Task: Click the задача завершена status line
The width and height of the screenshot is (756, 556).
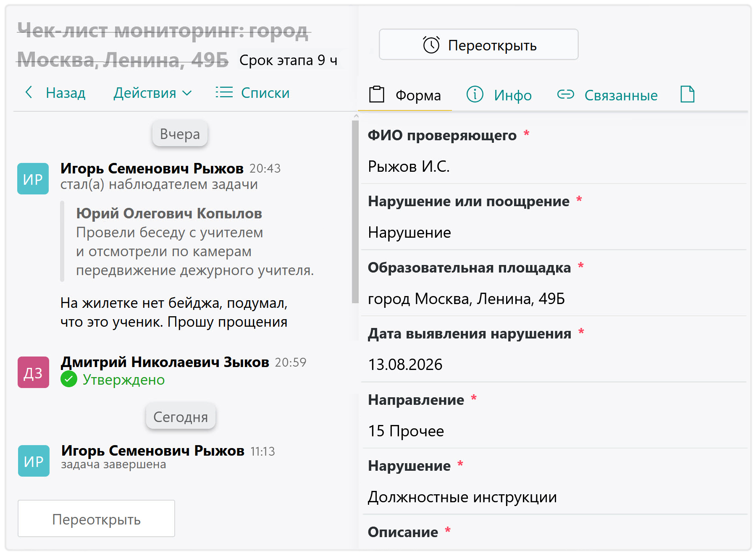Action: pyautogui.click(x=113, y=464)
